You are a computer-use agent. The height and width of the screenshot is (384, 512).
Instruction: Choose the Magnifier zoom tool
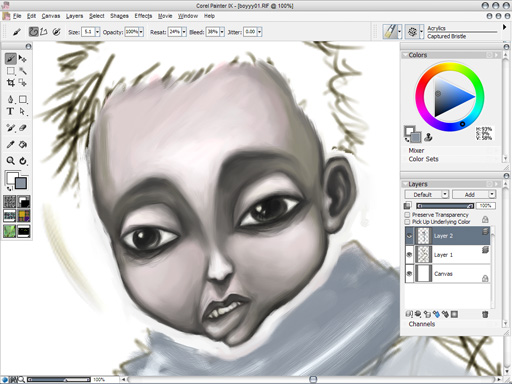10,161
